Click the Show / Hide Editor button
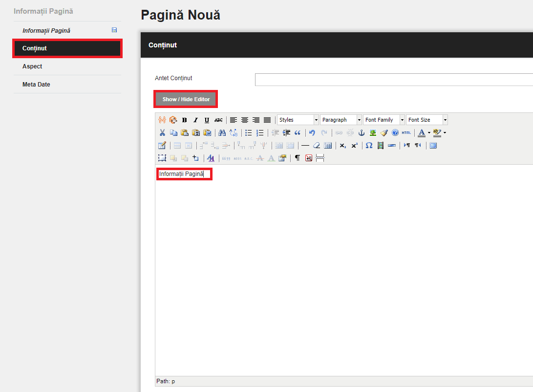The image size is (533, 392). click(186, 99)
